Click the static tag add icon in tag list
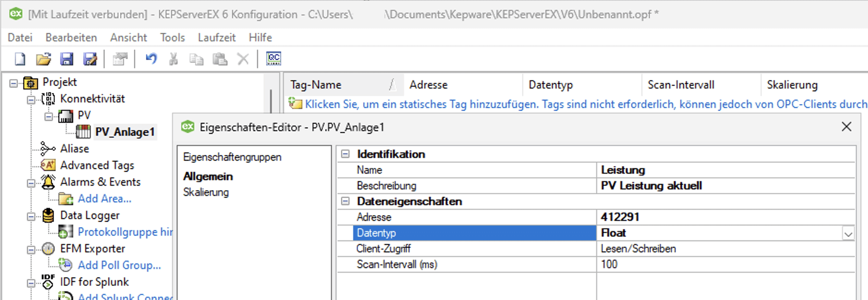The height and width of the screenshot is (300, 868). pos(295,104)
